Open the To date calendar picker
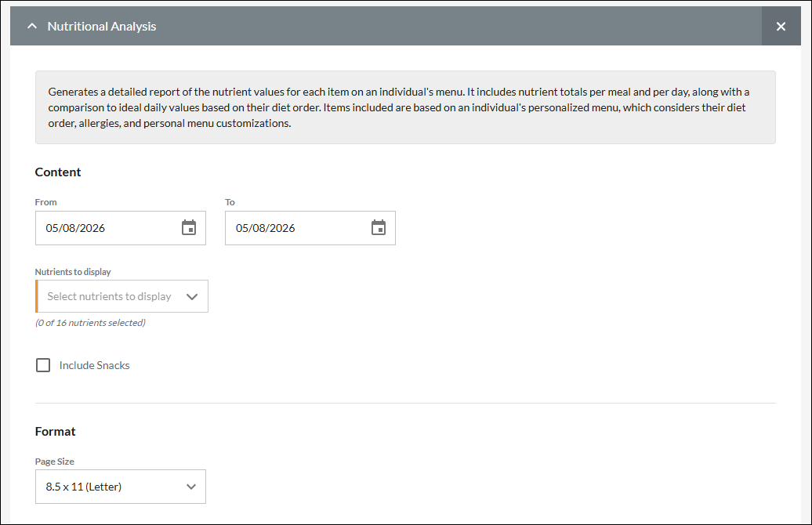The image size is (812, 525). pyautogui.click(x=379, y=227)
